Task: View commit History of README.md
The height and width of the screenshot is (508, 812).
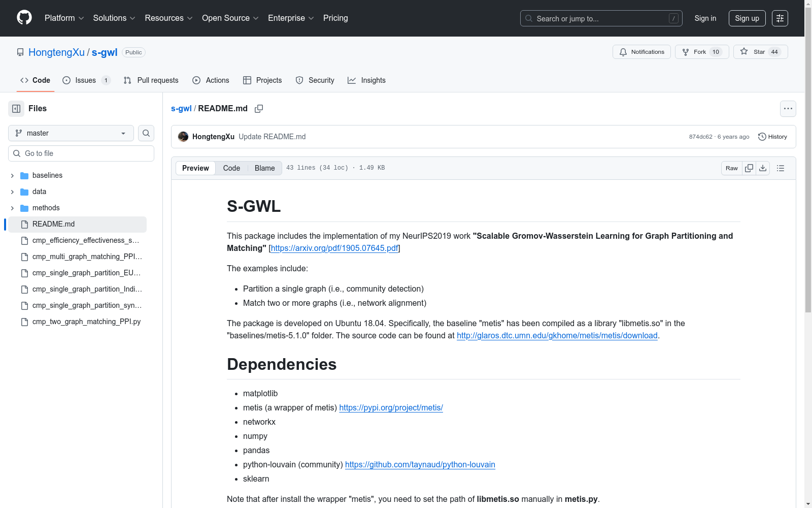Action: (772, 137)
